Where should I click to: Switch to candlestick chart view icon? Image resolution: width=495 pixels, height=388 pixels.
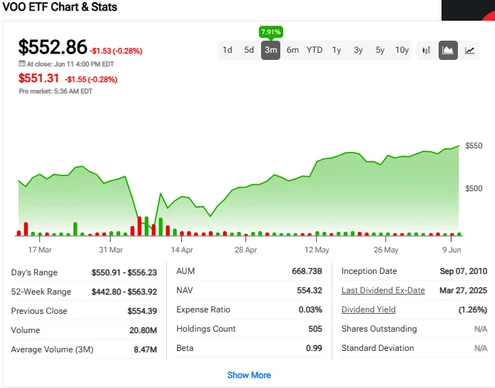(426, 50)
